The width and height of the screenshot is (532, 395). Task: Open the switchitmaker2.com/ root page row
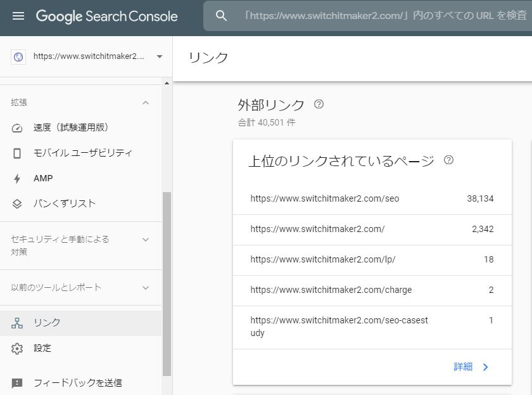tap(372, 230)
